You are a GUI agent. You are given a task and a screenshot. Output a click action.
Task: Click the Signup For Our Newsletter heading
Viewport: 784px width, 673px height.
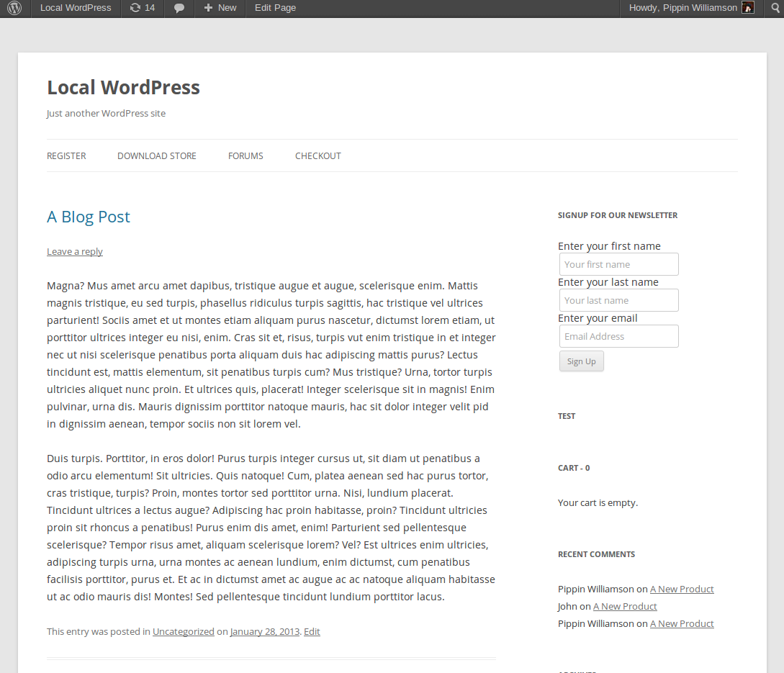pyautogui.click(x=618, y=215)
